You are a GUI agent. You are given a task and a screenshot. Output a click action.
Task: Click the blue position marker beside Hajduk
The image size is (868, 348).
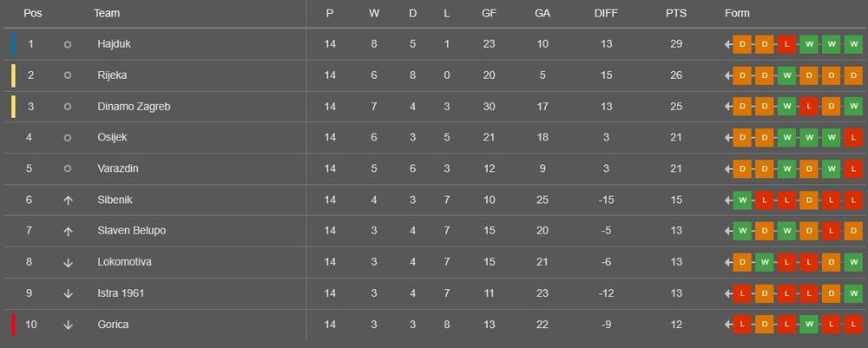point(13,44)
